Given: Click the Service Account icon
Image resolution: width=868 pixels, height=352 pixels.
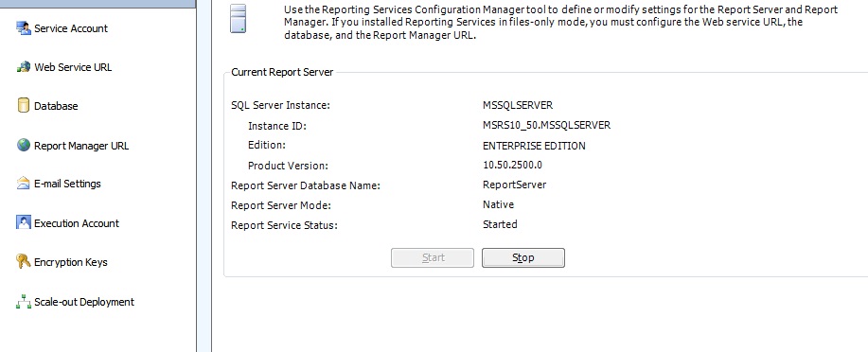Looking at the screenshot, I should [24, 28].
